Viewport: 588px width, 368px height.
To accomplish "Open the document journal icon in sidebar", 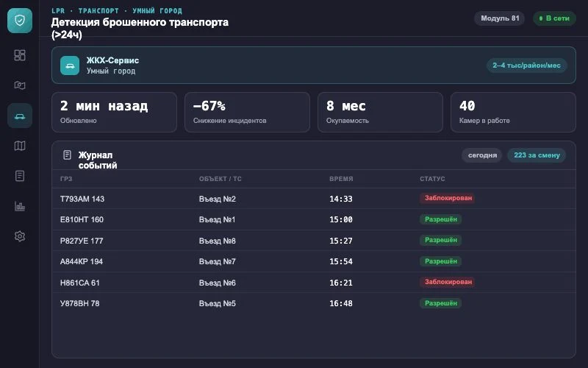I will 20,176.
